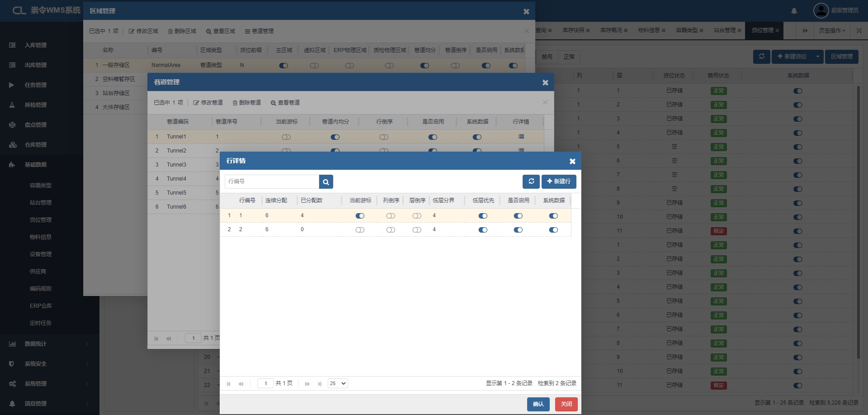Toggle 系统数据 for row 1
868x415 pixels.
click(x=553, y=216)
